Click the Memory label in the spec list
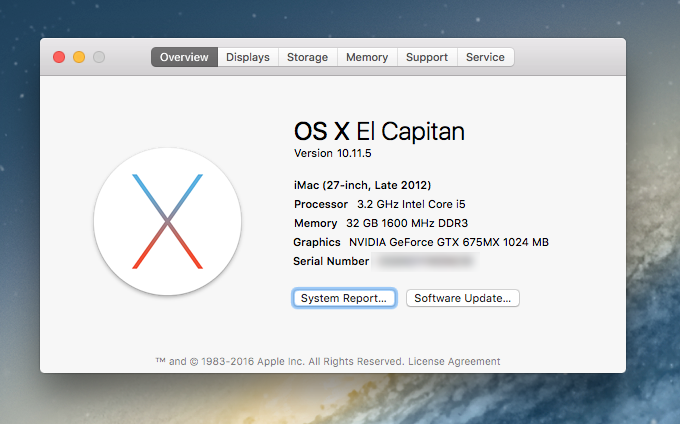Screen dimensions: 680x424 tap(315, 223)
